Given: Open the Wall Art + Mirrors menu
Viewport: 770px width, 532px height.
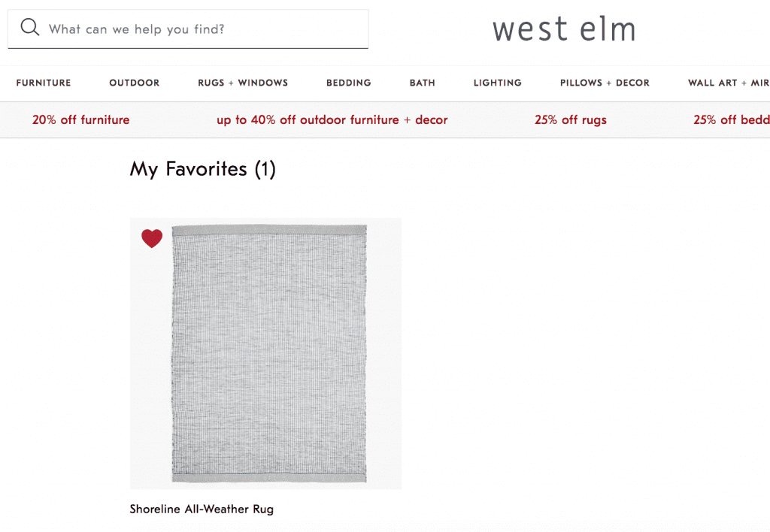Looking at the screenshot, I should pyautogui.click(x=728, y=83).
